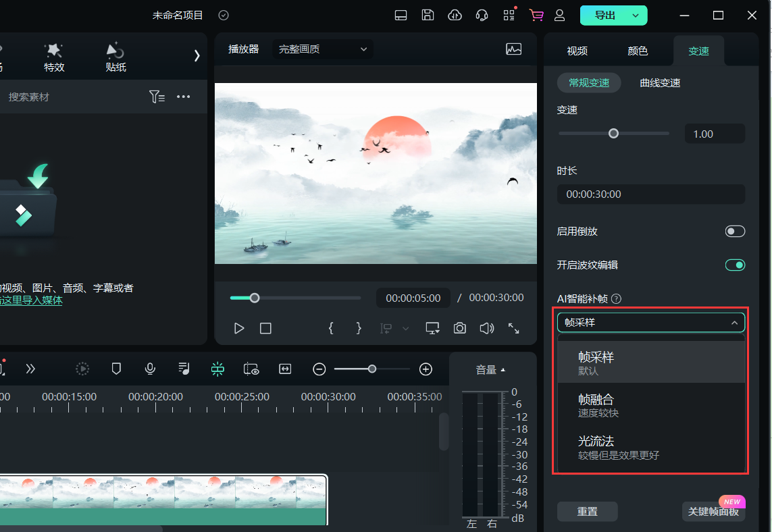Screen dimensions: 772x532
Task: Click the 时长 duration input field
Action: (650, 194)
